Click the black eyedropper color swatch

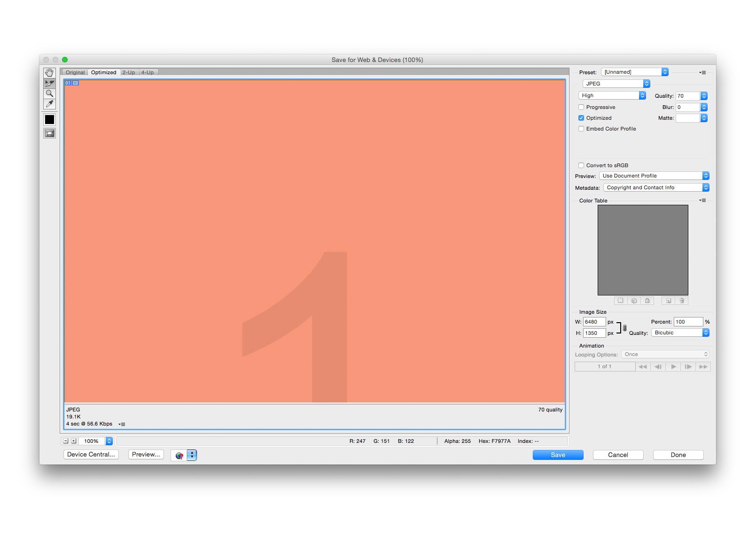[x=49, y=120]
